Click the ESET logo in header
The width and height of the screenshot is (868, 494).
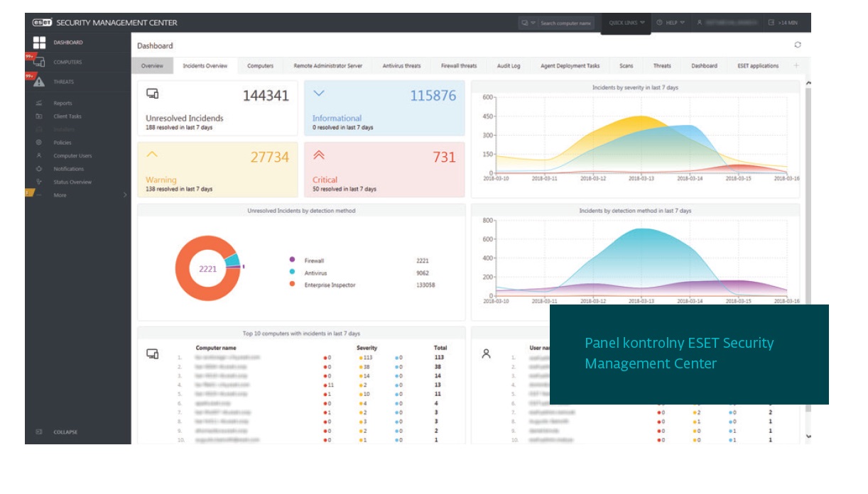pos(42,23)
